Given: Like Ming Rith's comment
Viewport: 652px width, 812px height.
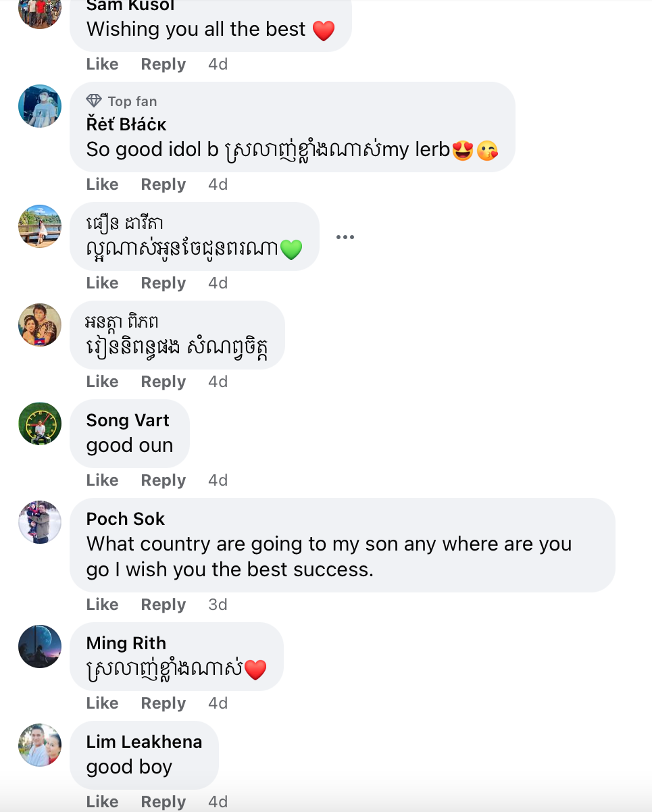Looking at the screenshot, I should 102,703.
